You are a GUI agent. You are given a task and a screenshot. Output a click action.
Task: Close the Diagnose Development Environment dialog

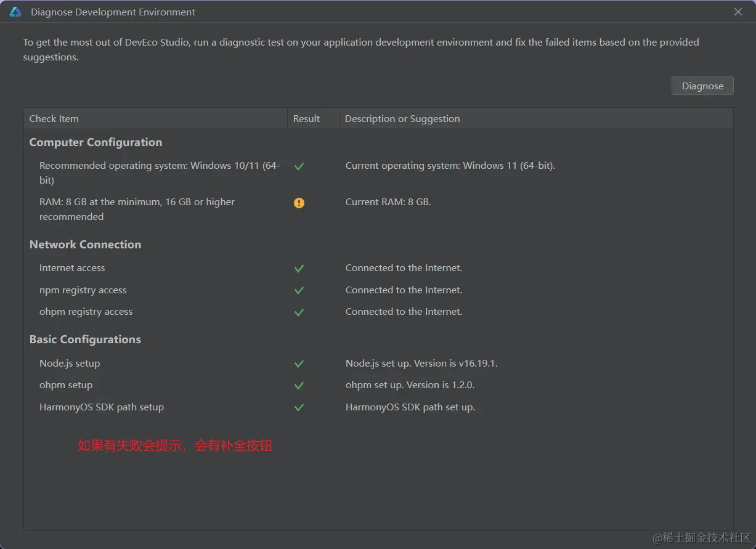738,12
